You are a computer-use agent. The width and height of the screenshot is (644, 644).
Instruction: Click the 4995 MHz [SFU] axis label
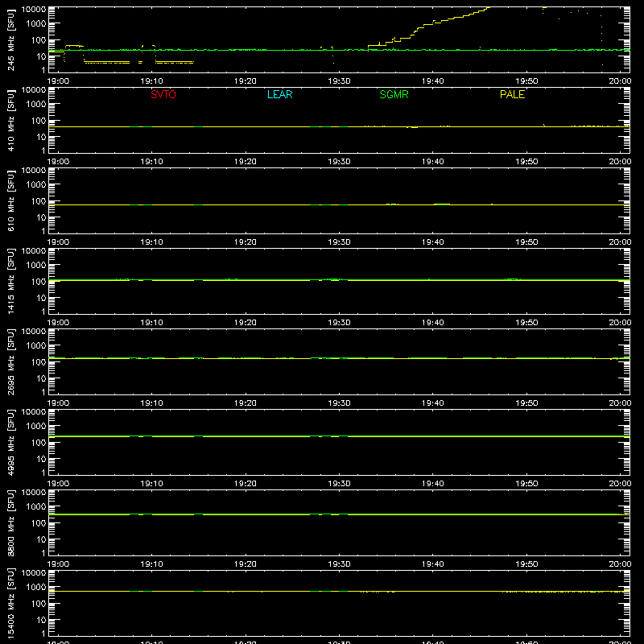10,443
